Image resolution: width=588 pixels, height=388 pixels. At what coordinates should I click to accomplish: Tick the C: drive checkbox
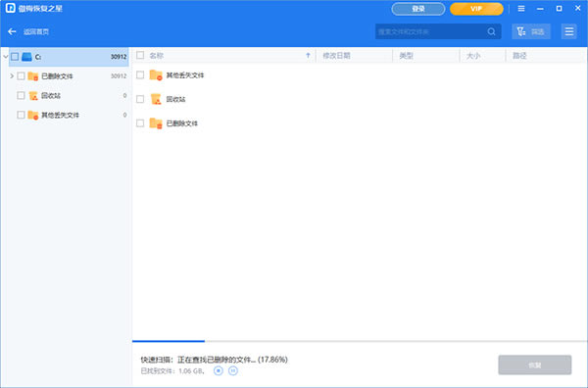click(x=15, y=57)
